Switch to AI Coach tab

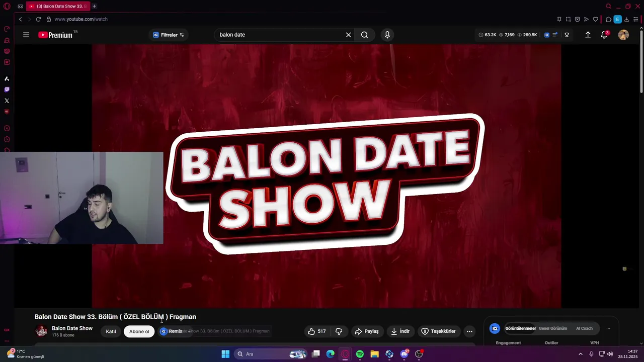tap(584, 328)
